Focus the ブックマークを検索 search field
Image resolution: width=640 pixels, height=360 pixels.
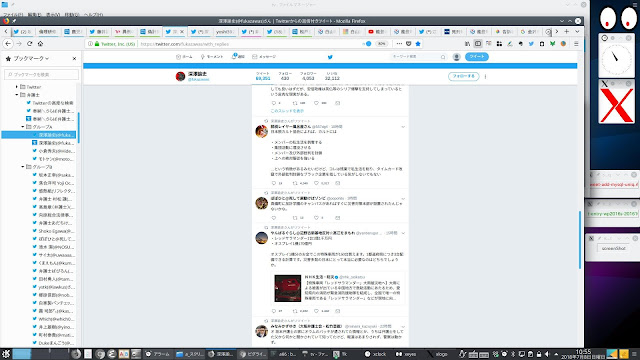click(x=41, y=74)
